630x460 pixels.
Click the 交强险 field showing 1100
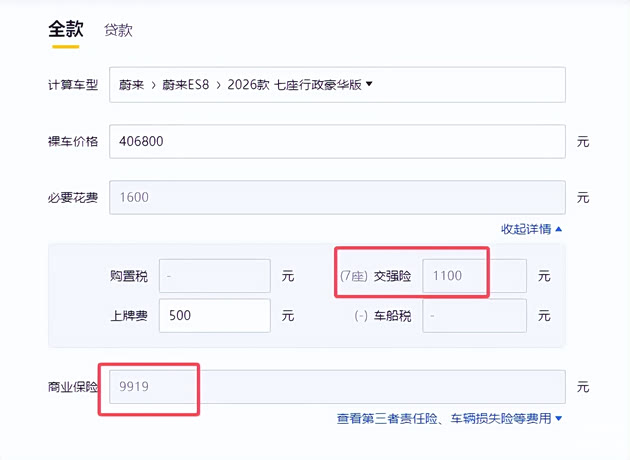[474, 275]
